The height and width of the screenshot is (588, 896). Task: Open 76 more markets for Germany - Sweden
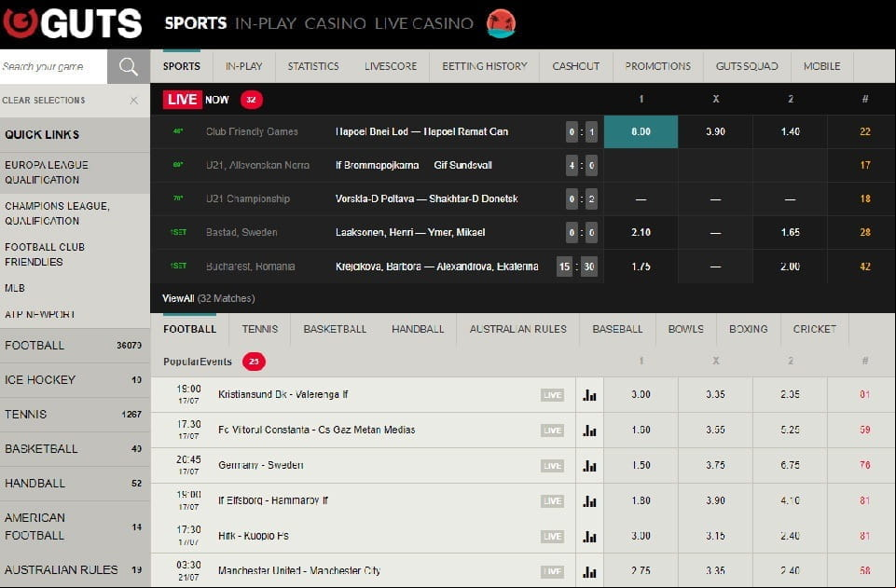864,466
